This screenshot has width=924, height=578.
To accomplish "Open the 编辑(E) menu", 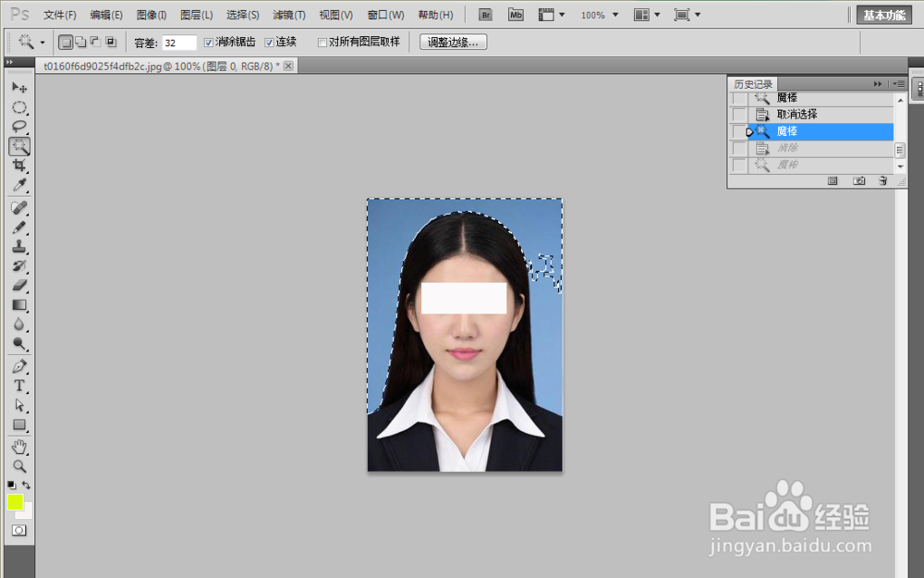I will pyautogui.click(x=106, y=16).
